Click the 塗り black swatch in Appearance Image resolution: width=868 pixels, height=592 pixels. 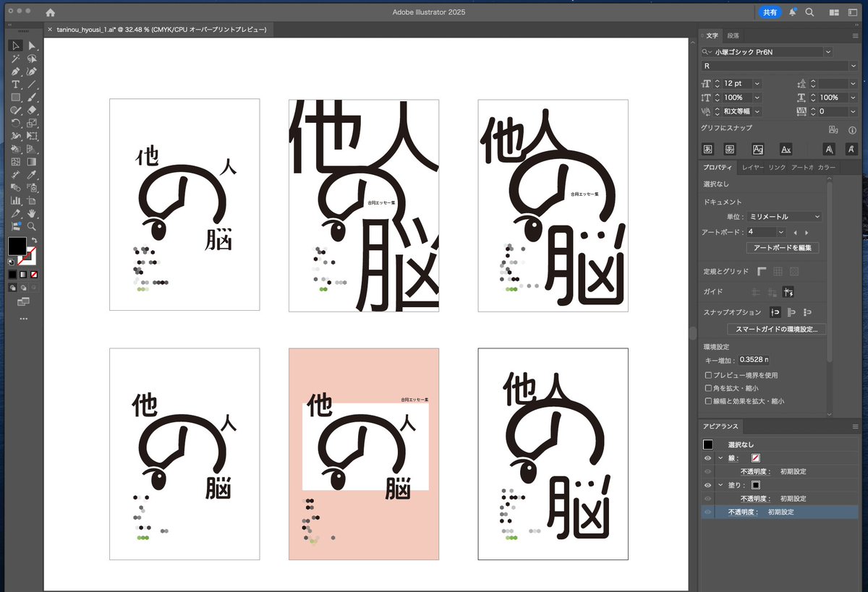click(x=756, y=485)
